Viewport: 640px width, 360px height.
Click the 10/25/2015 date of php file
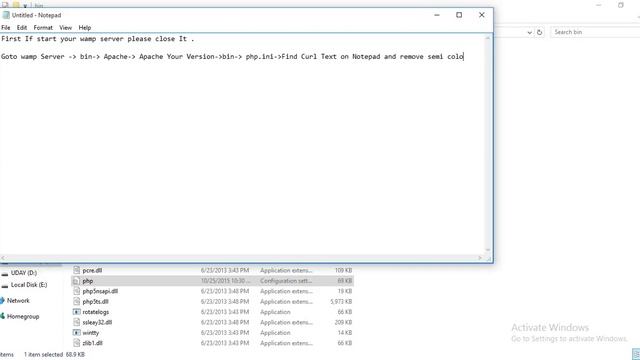pyautogui.click(x=225, y=281)
